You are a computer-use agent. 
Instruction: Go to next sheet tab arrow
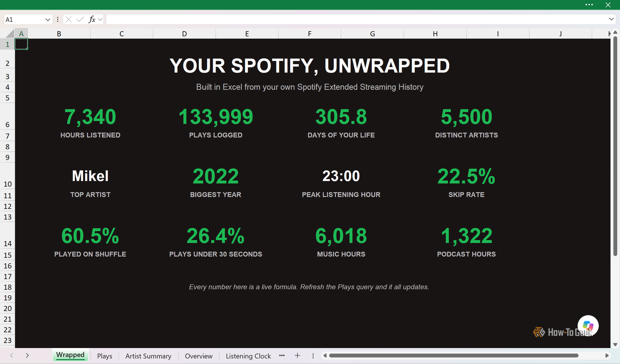pyautogui.click(x=27, y=355)
